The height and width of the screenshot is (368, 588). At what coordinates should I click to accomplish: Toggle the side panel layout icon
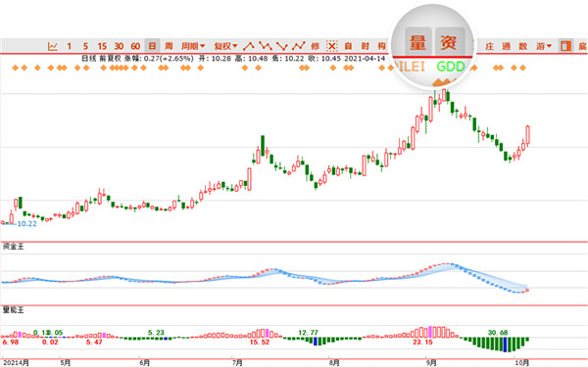[565, 46]
